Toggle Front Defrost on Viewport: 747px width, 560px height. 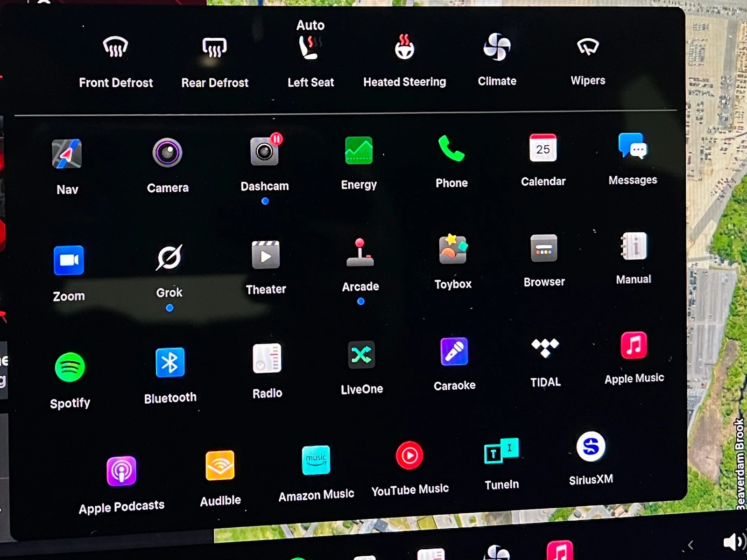(x=115, y=48)
